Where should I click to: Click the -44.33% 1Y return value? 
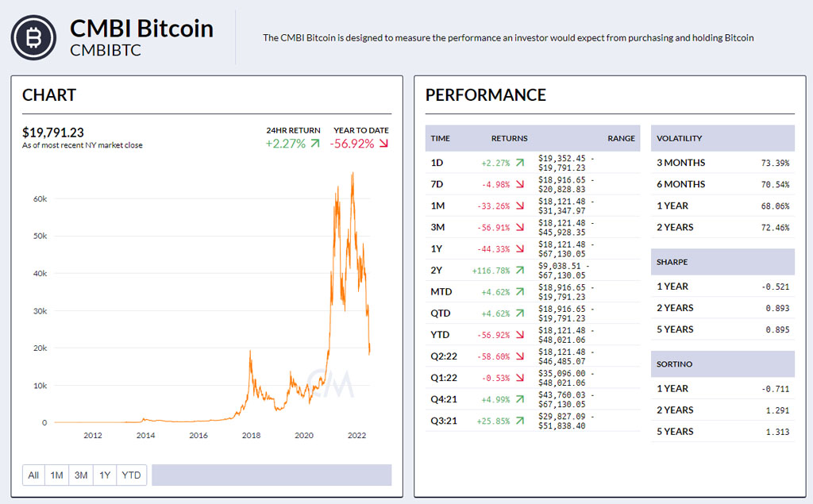pyautogui.click(x=493, y=249)
